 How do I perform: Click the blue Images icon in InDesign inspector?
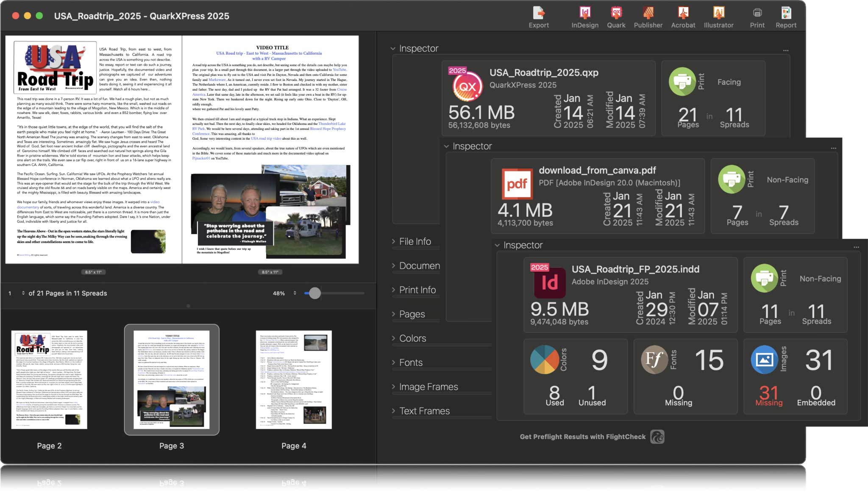(x=764, y=359)
